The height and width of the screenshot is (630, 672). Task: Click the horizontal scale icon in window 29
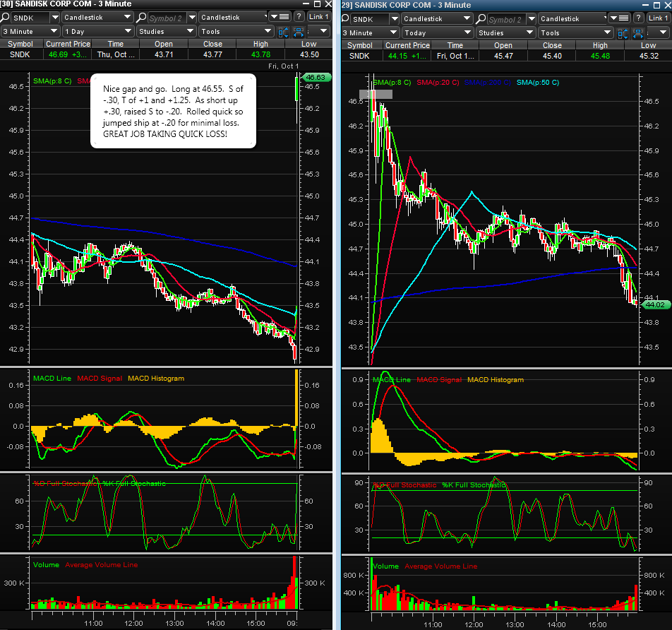point(638,33)
